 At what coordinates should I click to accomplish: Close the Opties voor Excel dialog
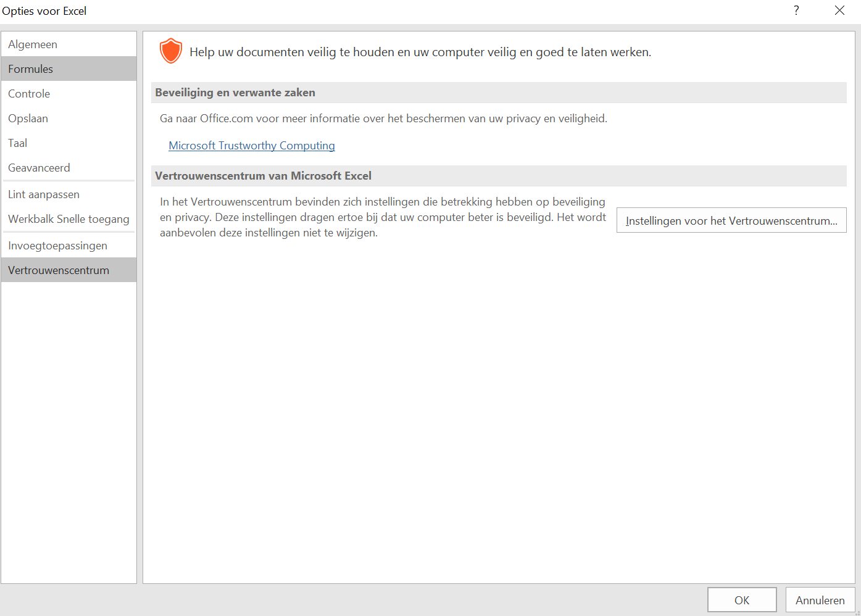click(839, 10)
